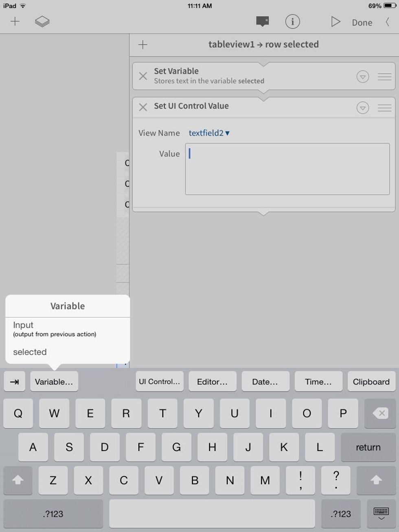Switch to numeric layout with the .?123 key
399x532 pixels.
53,514
